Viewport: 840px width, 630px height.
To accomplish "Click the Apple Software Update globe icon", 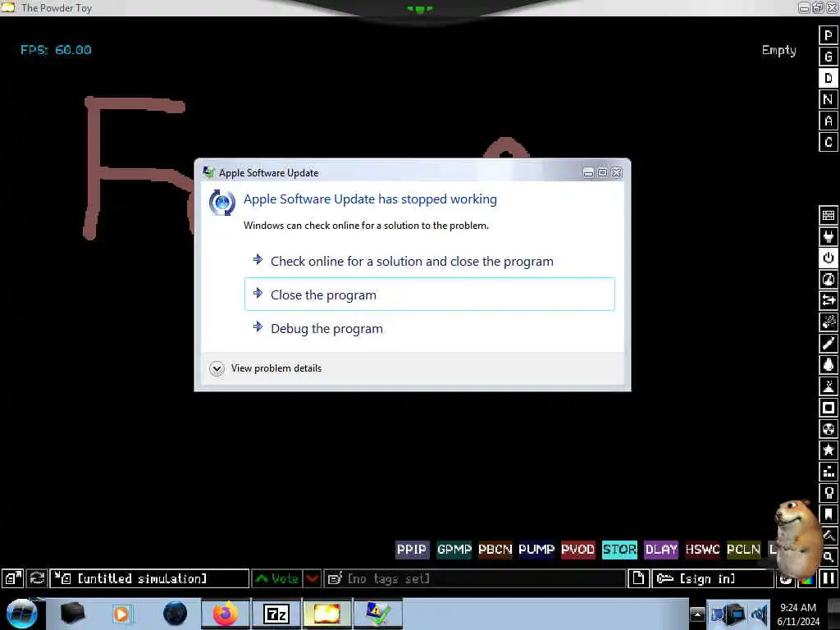I will click(221, 203).
